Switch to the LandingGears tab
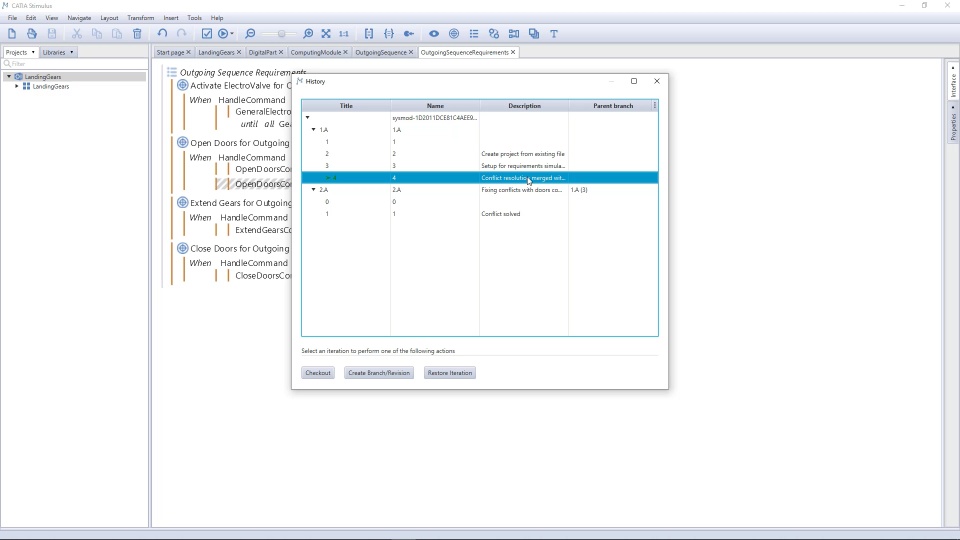Viewport: 960px width, 540px height. [216, 52]
